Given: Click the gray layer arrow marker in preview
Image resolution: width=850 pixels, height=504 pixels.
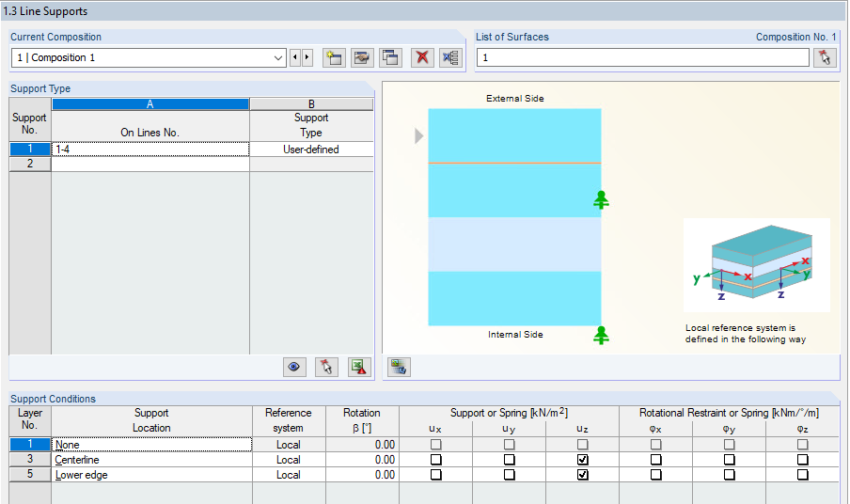Looking at the screenshot, I should click(418, 136).
